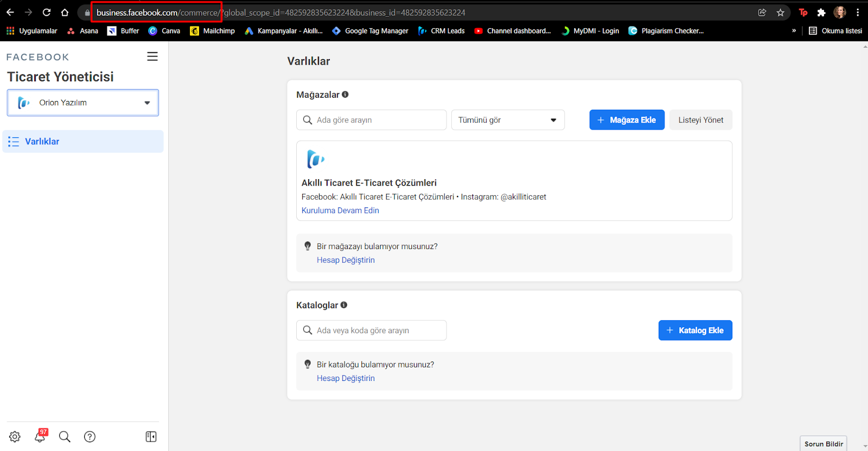Toggle the hamburger menu in sidebar
The width and height of the screenshot is (868, 451).
pos(152,56)
